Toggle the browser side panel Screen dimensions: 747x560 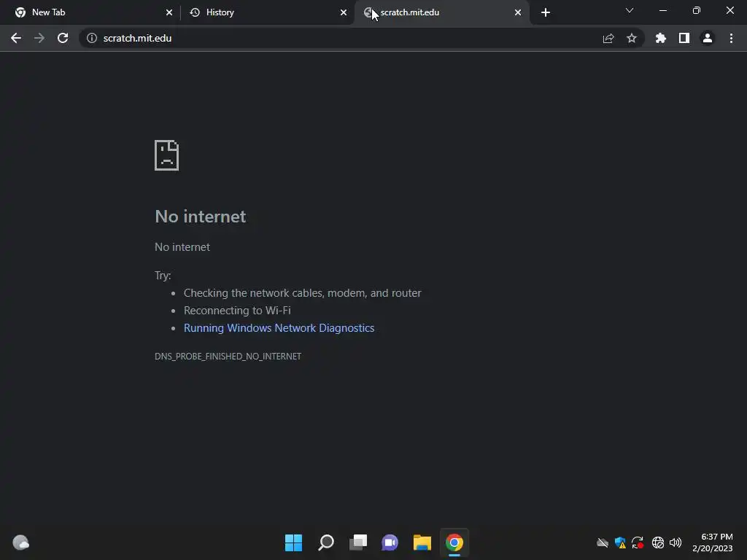tap(684, 38)
